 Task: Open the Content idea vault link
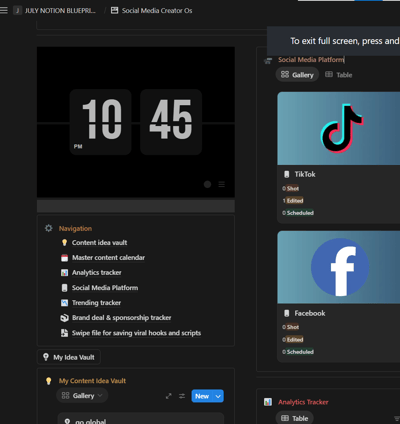tap(99, 243)
